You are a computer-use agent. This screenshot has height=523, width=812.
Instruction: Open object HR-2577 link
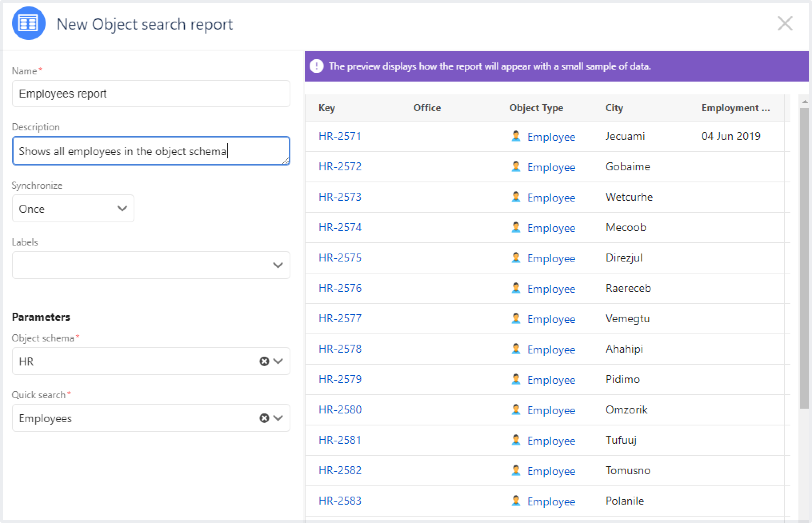pyautogui.click(x=340, y=319)
